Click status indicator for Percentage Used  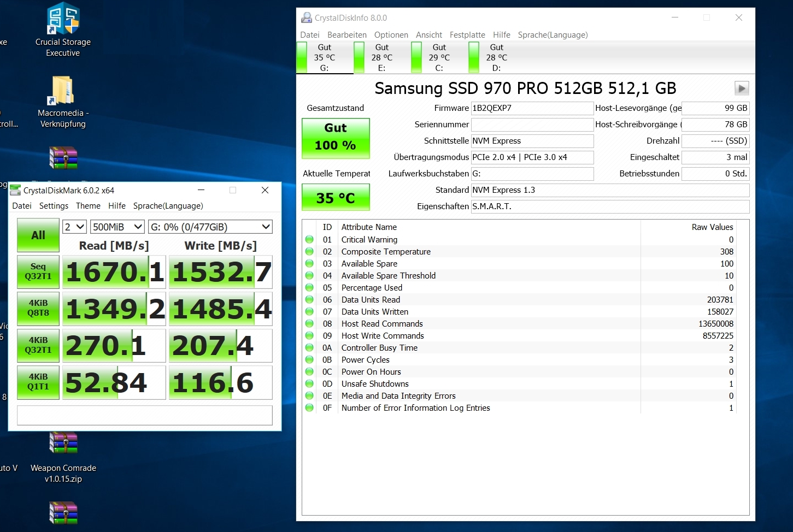point(309,287)
